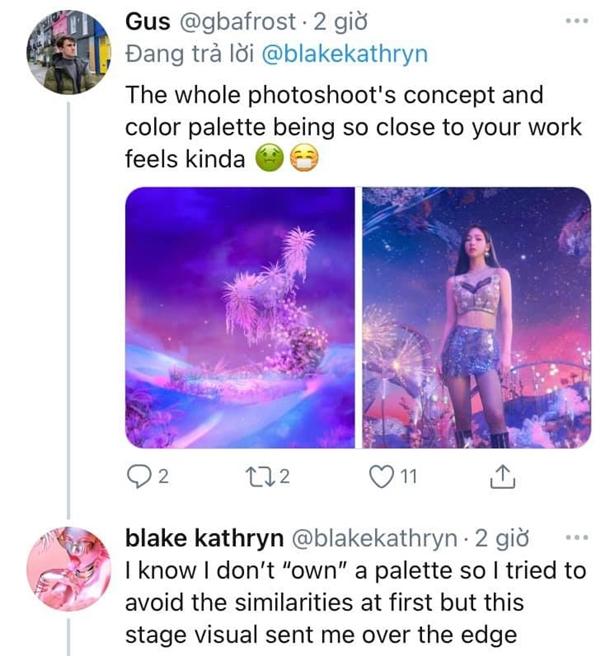This screenshot has width=600, height=656.
Task: View the left purple landscape image
Action: tap(240, 318)
